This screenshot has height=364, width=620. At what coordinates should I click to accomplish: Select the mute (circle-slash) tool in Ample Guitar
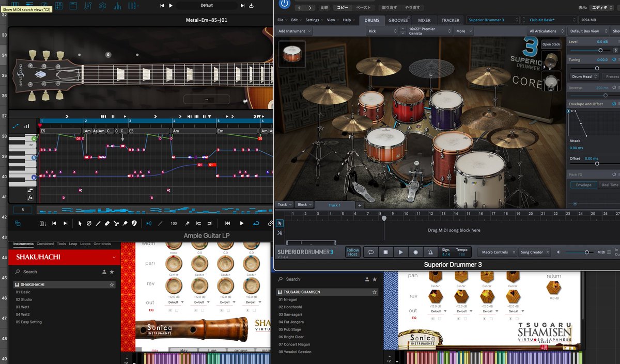(x=89, y=223)
